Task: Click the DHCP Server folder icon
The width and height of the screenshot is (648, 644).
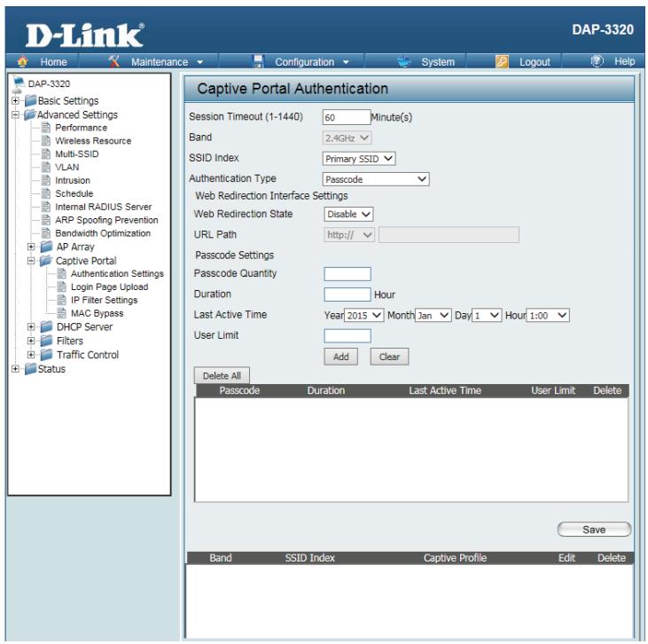Action: click(x=46, y=326)
